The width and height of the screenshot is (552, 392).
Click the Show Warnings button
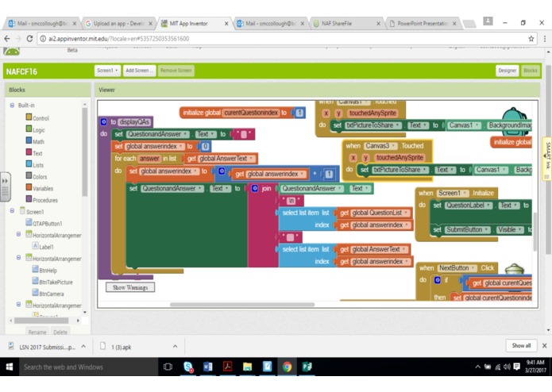[130, 287]
